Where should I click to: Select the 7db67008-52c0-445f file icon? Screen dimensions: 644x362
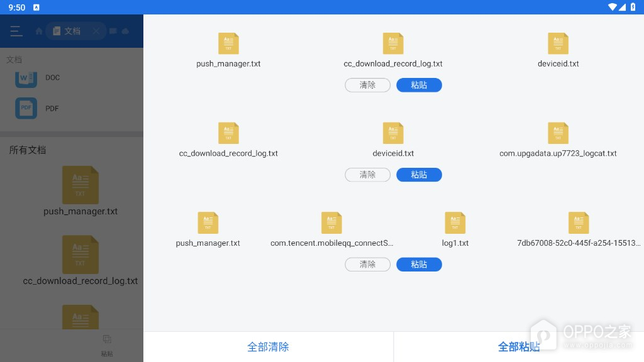579,223
